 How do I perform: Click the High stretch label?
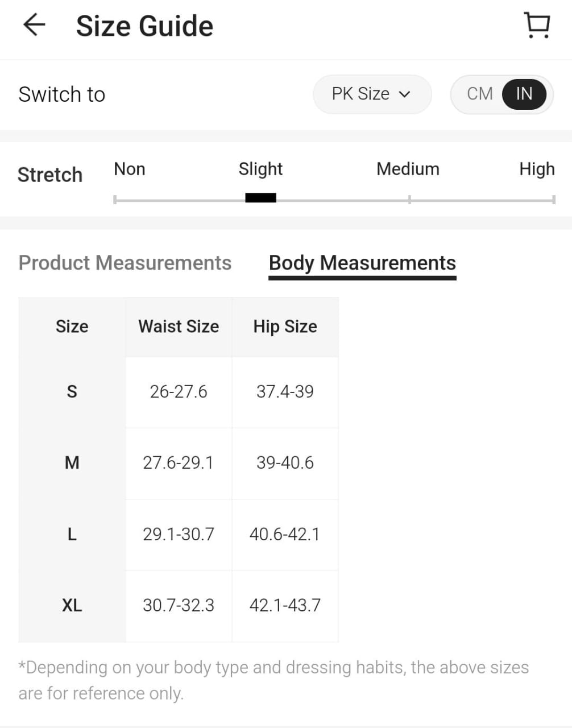(x=537, y=169)
